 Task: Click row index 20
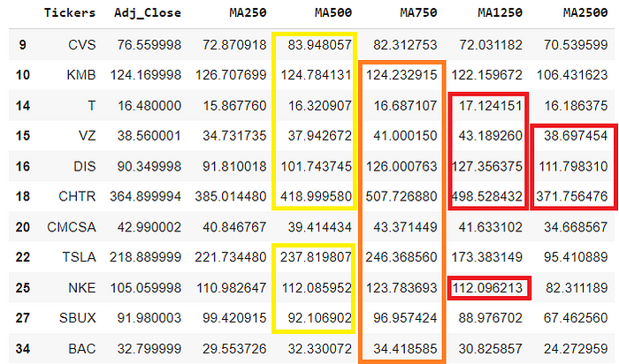click(x=22, y=227)
